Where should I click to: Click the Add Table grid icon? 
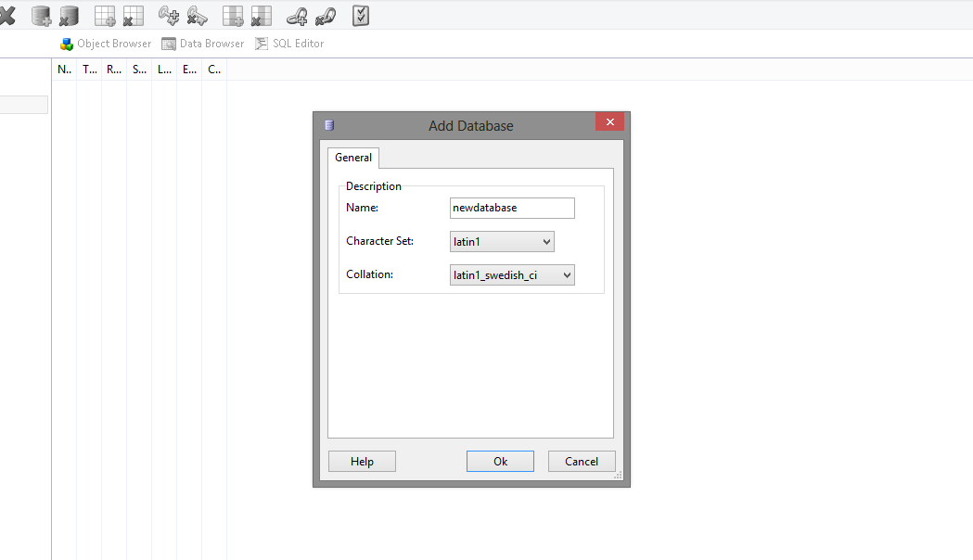105,16
